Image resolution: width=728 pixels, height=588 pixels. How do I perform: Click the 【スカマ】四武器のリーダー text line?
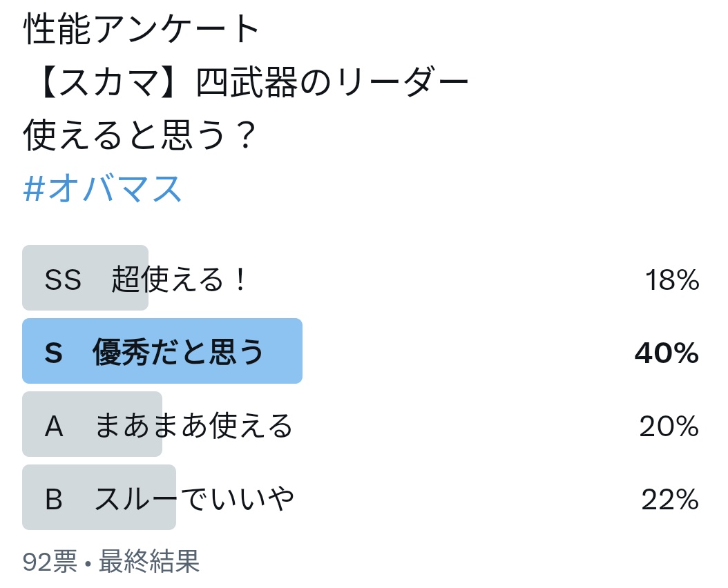254,82
